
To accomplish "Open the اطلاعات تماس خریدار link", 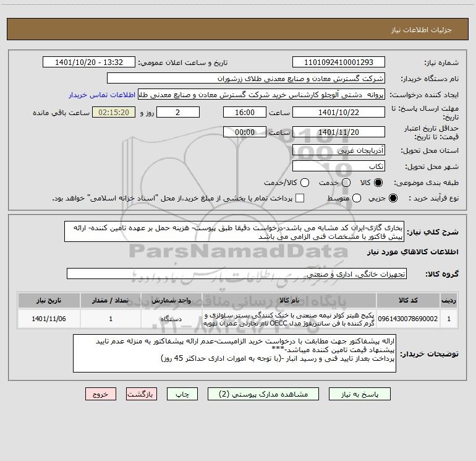I will pos(102,95).
